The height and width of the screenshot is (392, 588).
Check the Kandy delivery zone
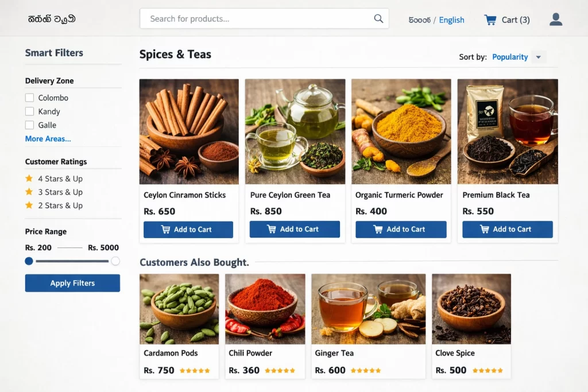30,111
